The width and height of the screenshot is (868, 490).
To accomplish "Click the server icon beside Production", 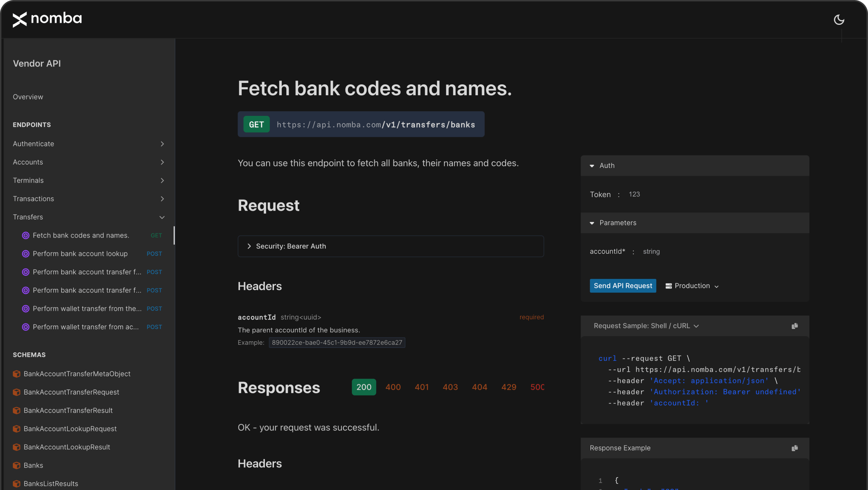I will click(x=668, y=286).
